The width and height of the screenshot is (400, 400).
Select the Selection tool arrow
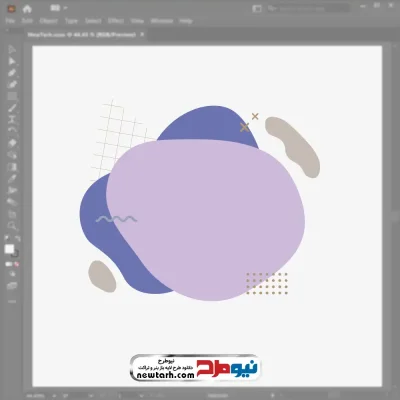[x=12, y=49]
